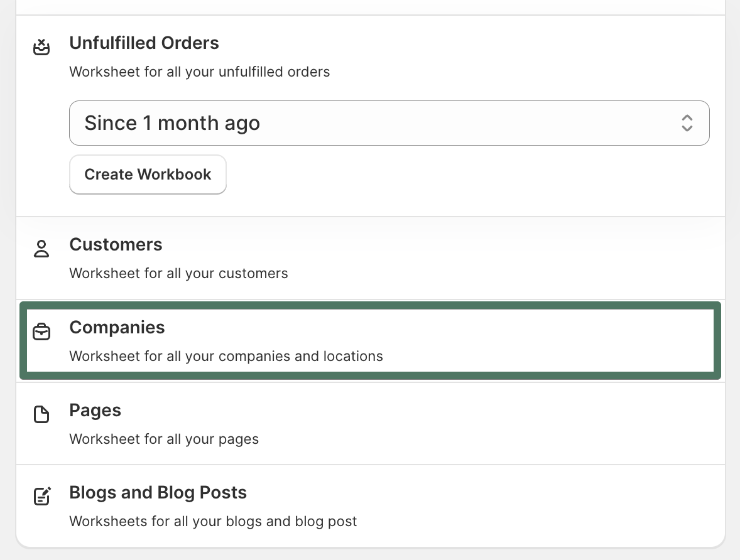The width and height of the screenshot is (740, 560).
Task: Click the Unfulfilled Orders inbox icon
Action: coord(41,47)
